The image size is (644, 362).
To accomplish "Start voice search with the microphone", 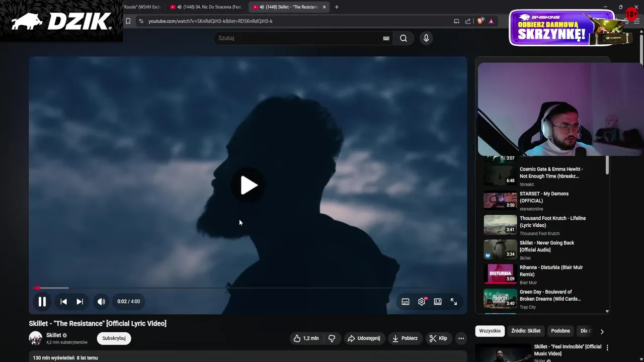I will (426, 38).
